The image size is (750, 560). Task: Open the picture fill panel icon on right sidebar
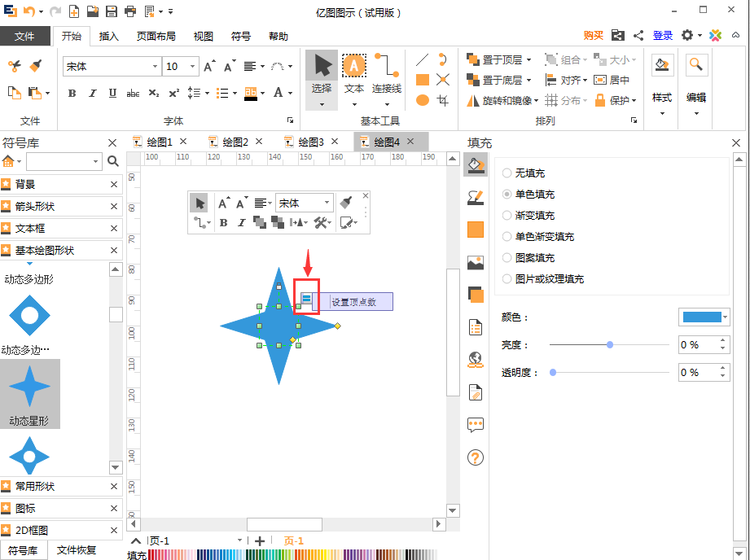coord(475,262)
